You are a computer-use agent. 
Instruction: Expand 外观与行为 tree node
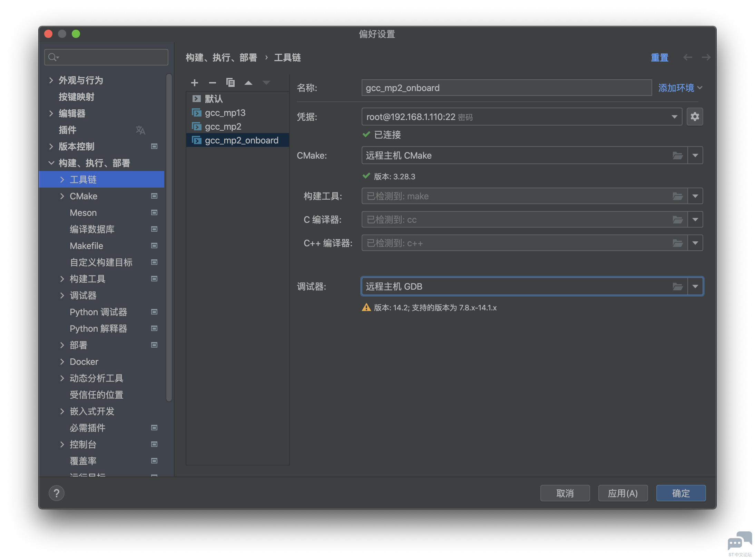[x=51, y=80]
